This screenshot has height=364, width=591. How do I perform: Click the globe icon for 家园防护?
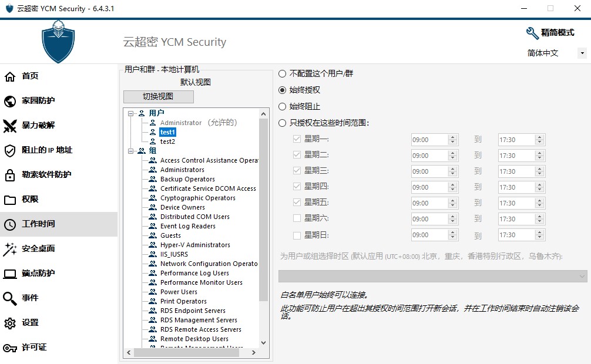coord(10,101)
